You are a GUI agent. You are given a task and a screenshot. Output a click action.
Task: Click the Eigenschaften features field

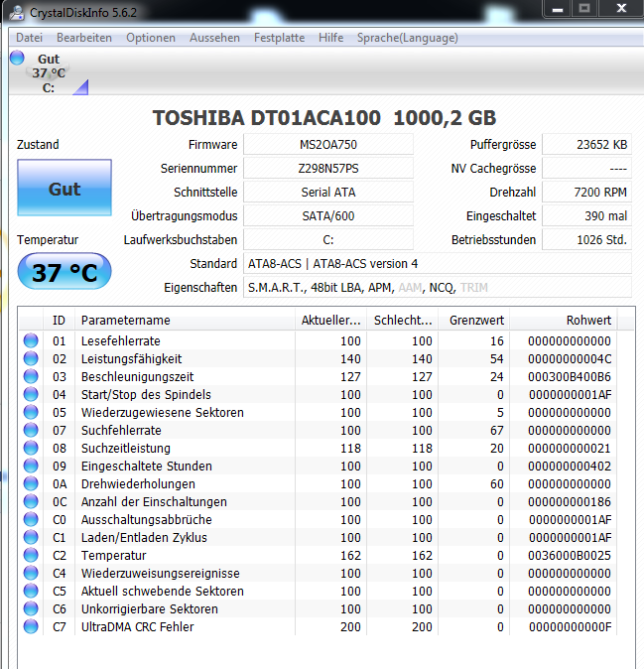[x=438, y=288]
